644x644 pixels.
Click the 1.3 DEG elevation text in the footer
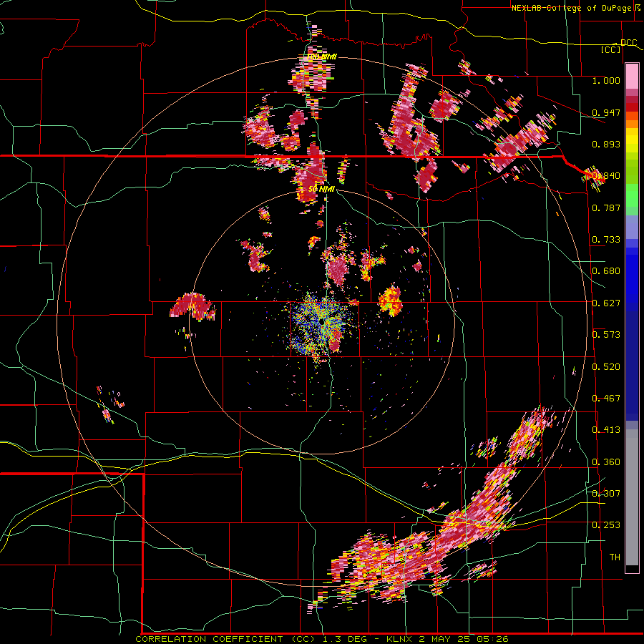(x=344, y=639)
